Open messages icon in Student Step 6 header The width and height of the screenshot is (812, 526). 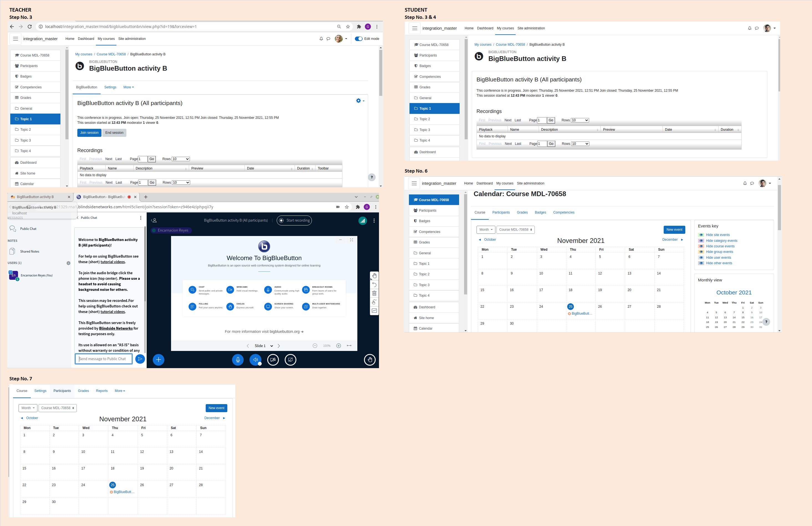[x=752, y=183]
